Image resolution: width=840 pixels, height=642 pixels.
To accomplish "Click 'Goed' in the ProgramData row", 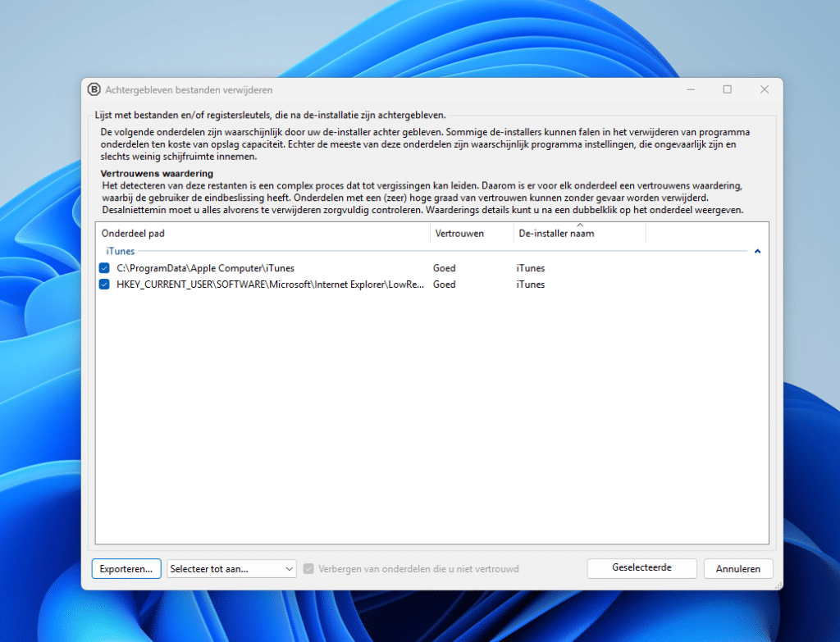I will click(444, 268).
